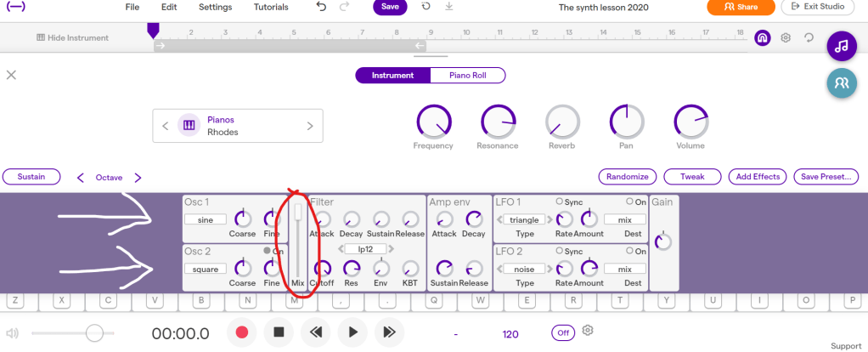
Task: Toggle the metronome Off switch
Action: (561, 332)
